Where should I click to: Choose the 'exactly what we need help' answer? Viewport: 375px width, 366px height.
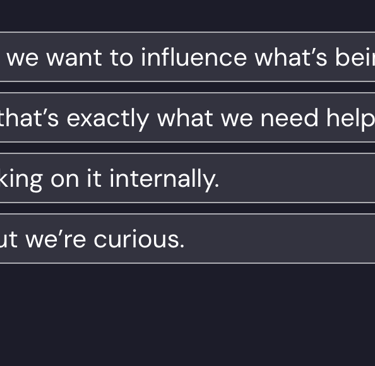pos(187,118)
